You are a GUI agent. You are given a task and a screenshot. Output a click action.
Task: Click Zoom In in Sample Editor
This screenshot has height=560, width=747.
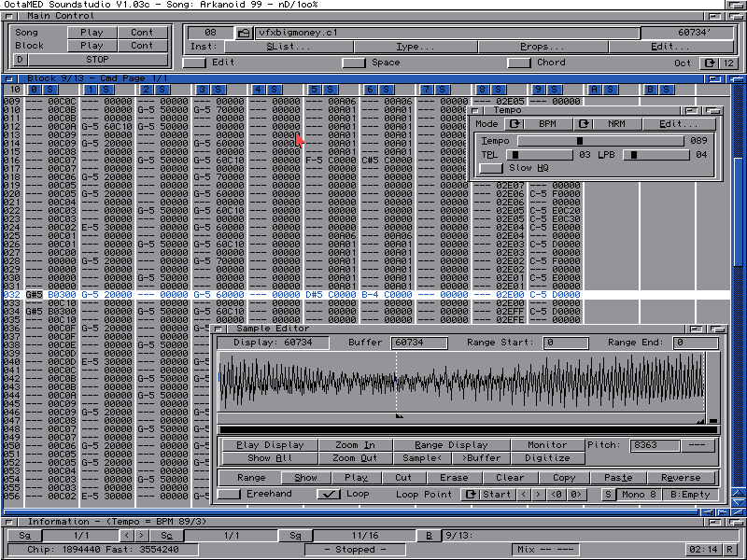(x=355, y=445)
